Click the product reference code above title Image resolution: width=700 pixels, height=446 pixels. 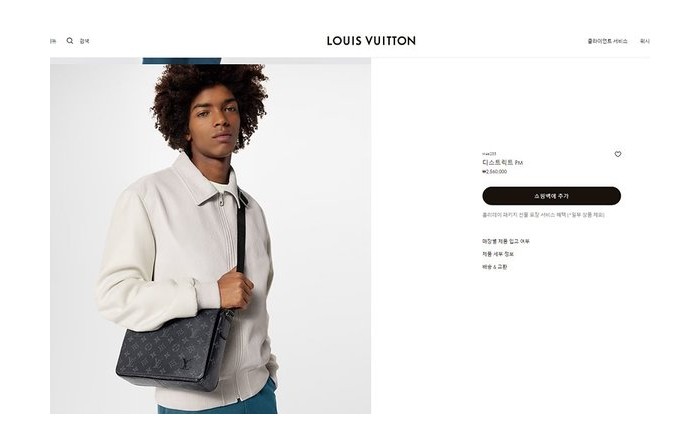coord(489,154)
